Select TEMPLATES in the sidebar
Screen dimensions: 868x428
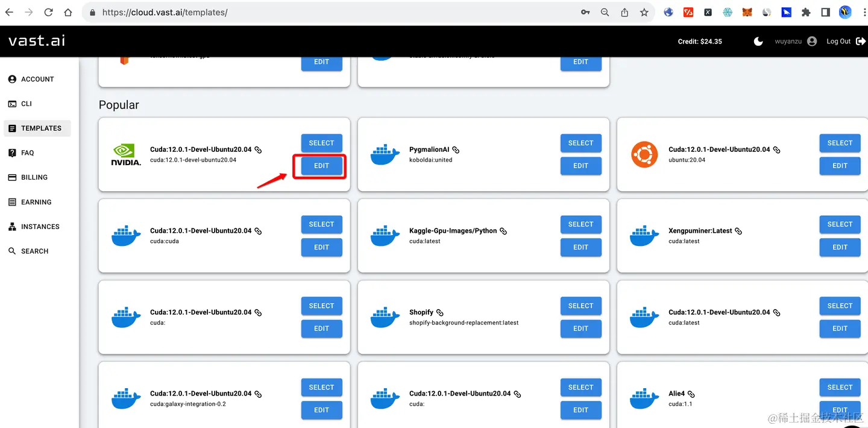coord(37,128)
